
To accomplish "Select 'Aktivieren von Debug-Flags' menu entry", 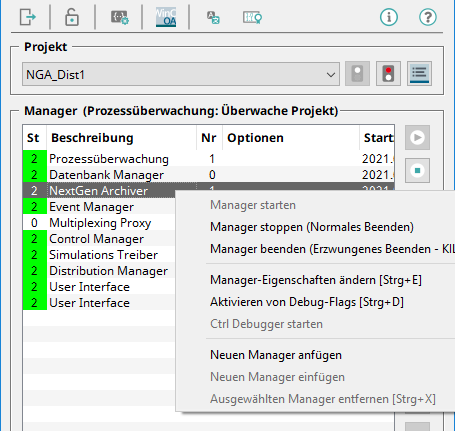I will (x=307, y=302).
